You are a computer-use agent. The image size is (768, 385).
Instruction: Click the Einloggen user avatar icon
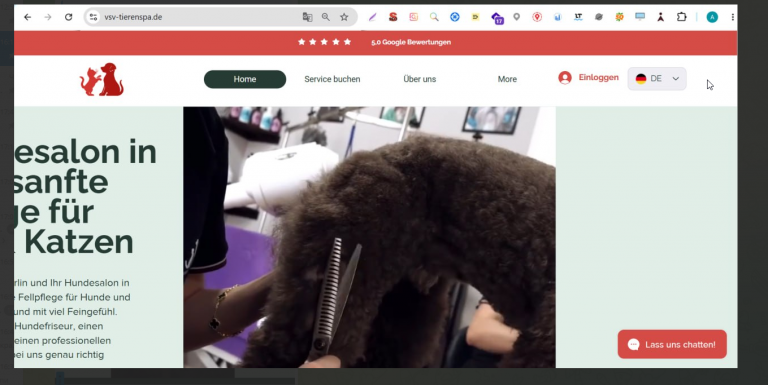click(565, 78)
